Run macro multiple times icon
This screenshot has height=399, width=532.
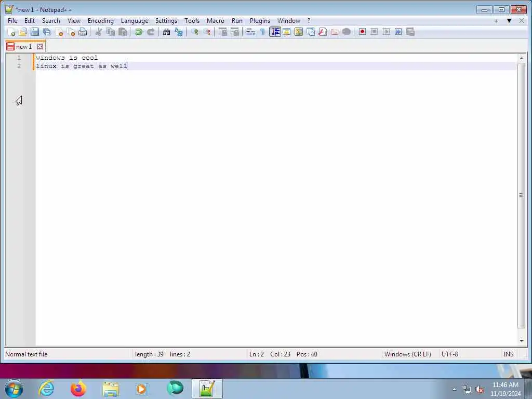click(x=398, y=32)
